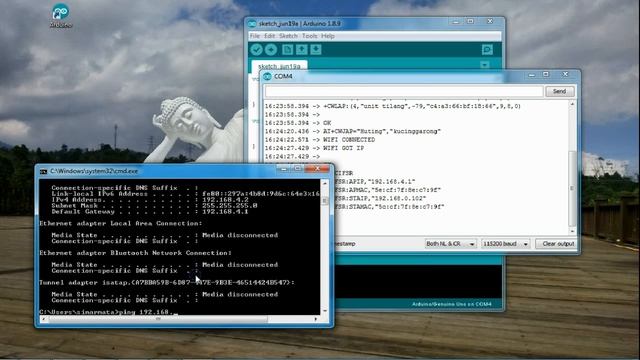This screenshot has width=640, height=360.
Task: Click the serial command input field
Action: tap(404, 91)
